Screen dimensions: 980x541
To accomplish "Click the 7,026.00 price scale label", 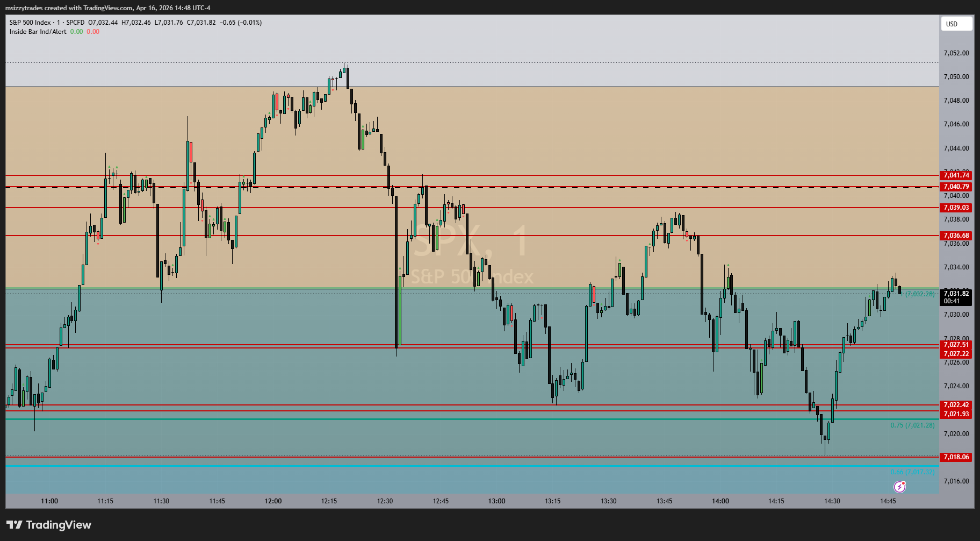I will (956, 362).
